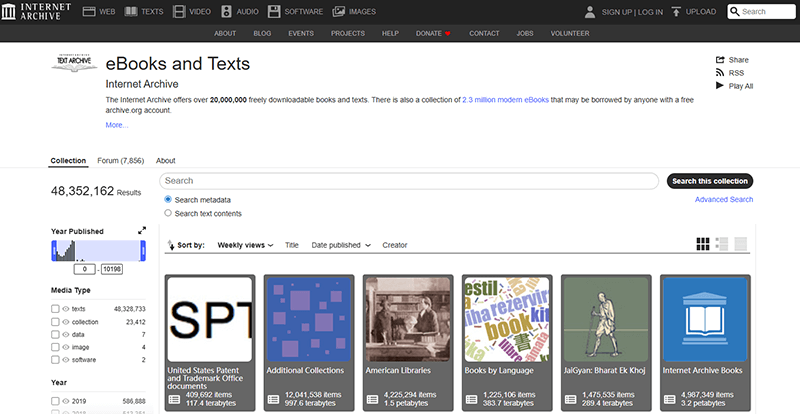This screenshot has height=414, width=800.
Task: Check the texts media type checkbox
Action: 55,309
